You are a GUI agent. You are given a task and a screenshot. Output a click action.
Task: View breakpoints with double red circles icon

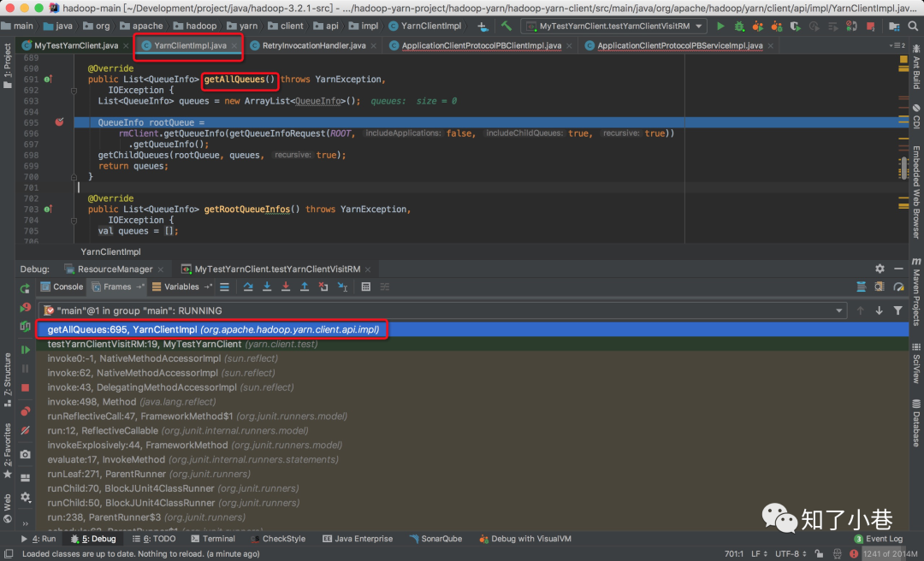25,410
